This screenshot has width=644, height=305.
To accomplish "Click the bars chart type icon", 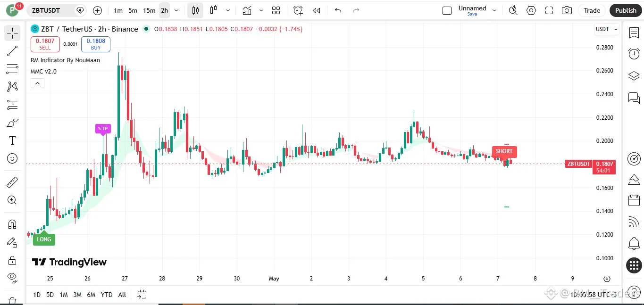I will point(213,10).
